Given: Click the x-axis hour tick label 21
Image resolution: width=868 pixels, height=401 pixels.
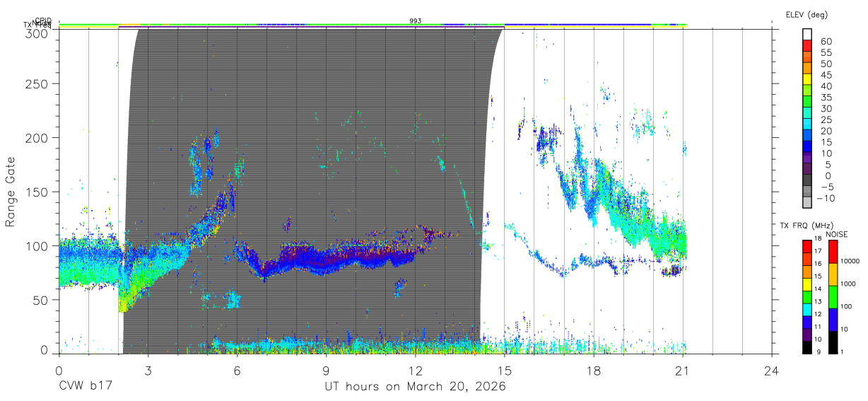Looking at the screenshot, I should pyautogui.click(x=682, y=370).
